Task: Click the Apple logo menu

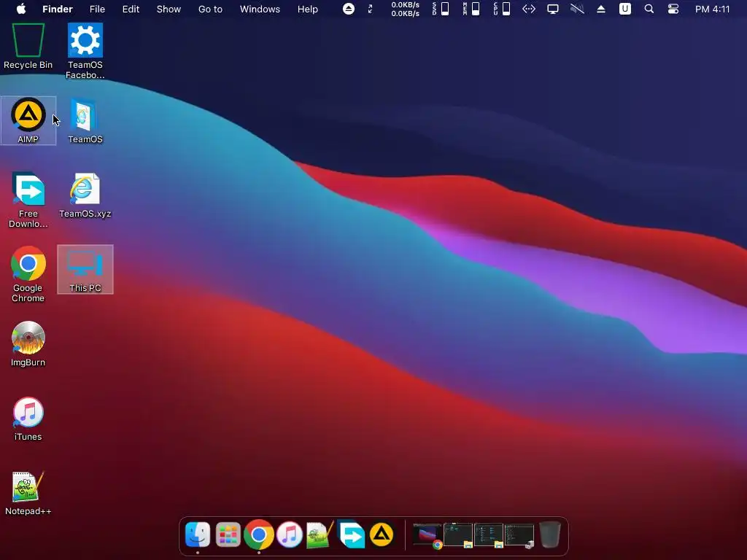Action: tap(21, 9)
